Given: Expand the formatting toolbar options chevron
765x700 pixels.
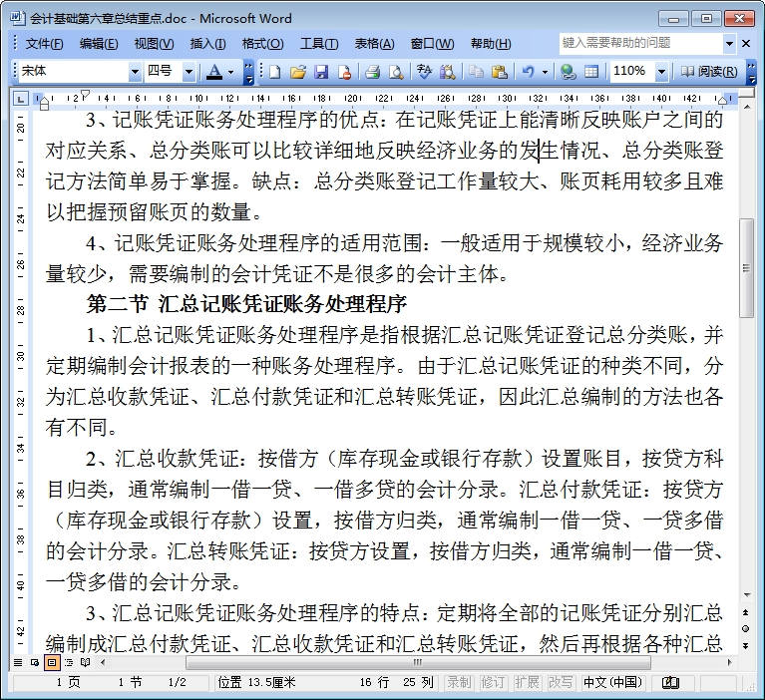Looking at the screenshot, I should [x=248, y=72].
